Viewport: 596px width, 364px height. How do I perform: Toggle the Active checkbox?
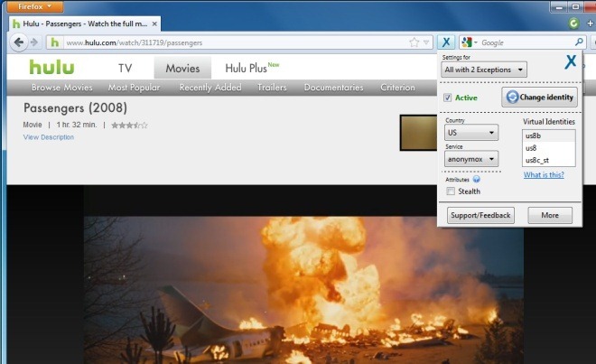(447, 98)
